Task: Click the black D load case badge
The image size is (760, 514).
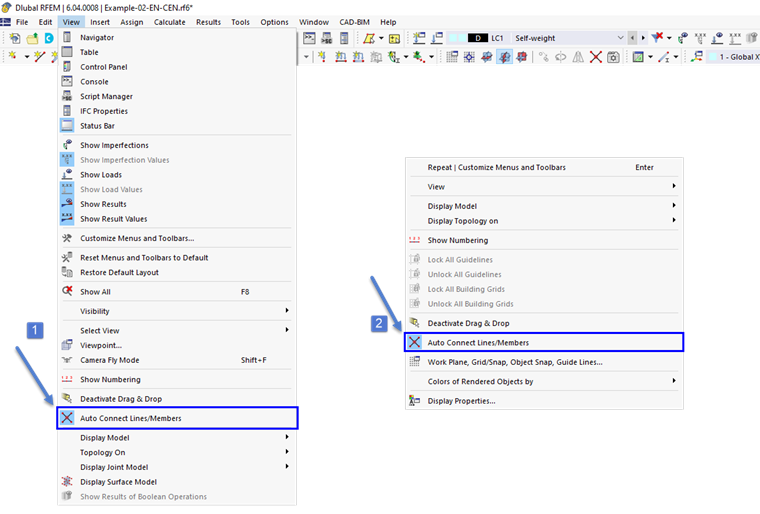Action: (478, 38)
